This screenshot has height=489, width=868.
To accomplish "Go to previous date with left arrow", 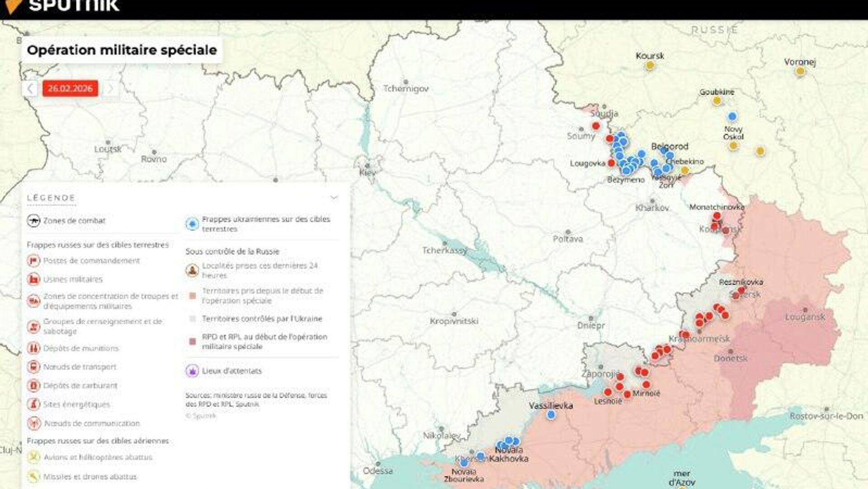I will coord(30,89).
